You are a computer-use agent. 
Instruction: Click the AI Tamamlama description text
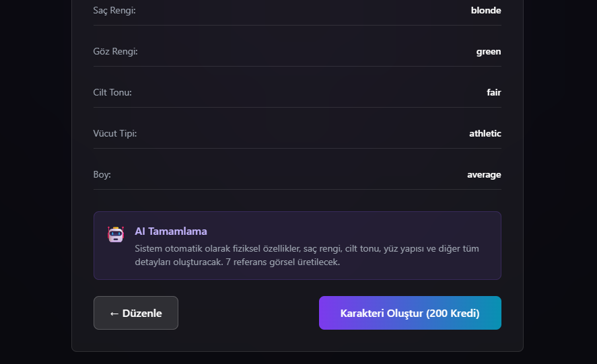(x=307, y=255)
